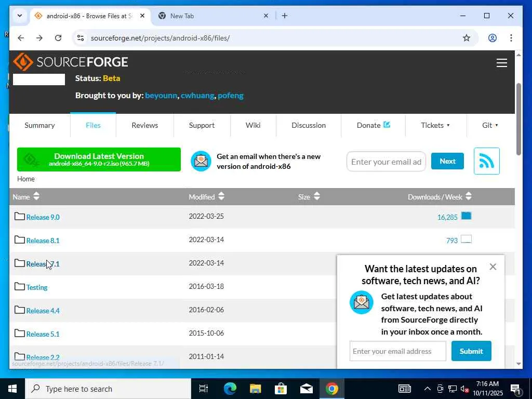This screenshot has width=532, height=399.
Task: Open the Release 4.4 folder link
Action: tap(43, 311)
